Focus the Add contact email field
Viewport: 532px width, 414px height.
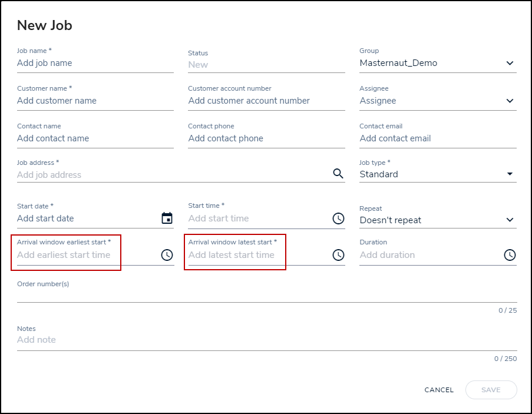tap(438, 138)
